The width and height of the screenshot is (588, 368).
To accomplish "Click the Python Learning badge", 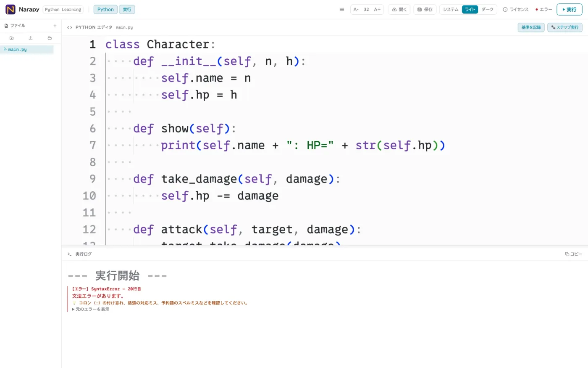I will coord(63,9).
